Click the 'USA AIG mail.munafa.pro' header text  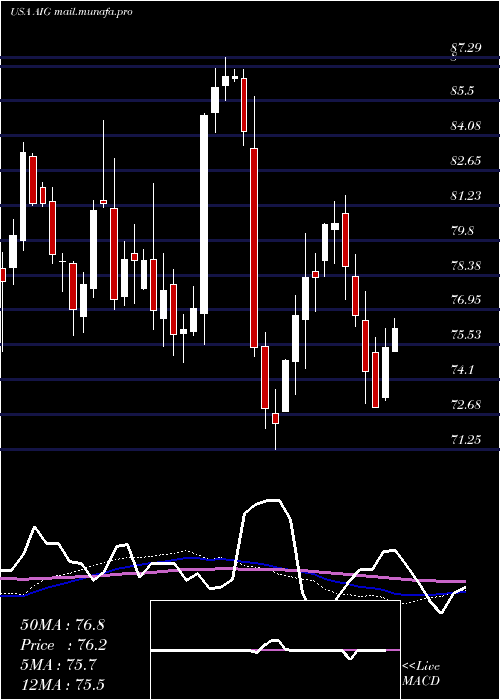(71, 12)
